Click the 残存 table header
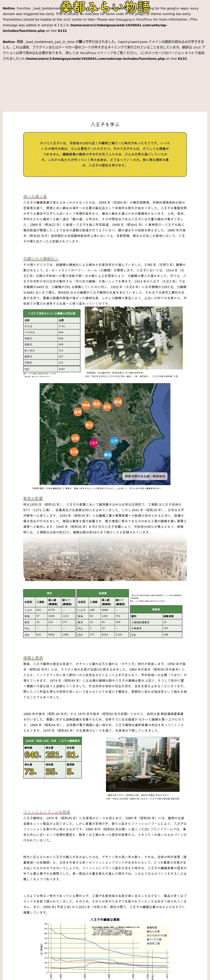210x980 pixels. point(49,593)
